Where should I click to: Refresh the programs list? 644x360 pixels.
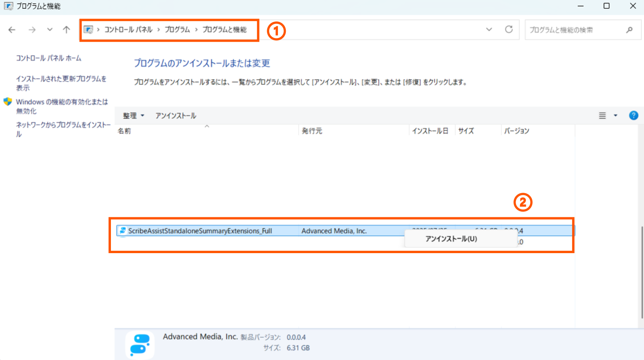509,29
